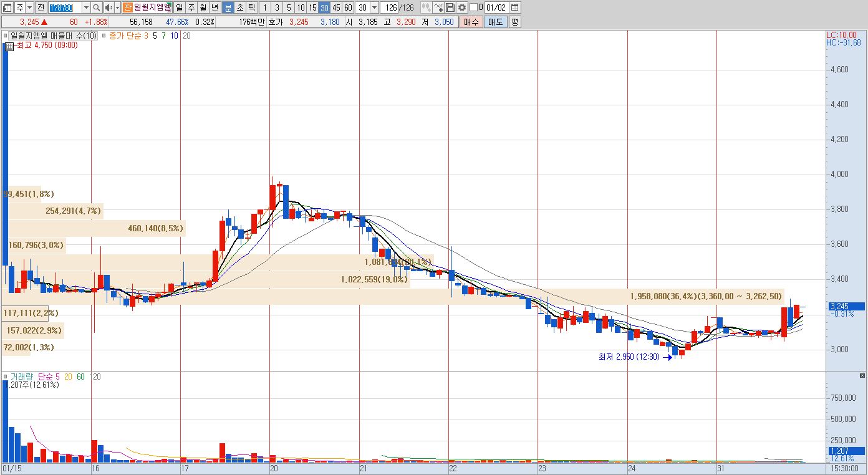Image resolution: width=868 pixels, height=475 pixels.
Task: Select the 월 monthly period button
Action: pos(203,7)
